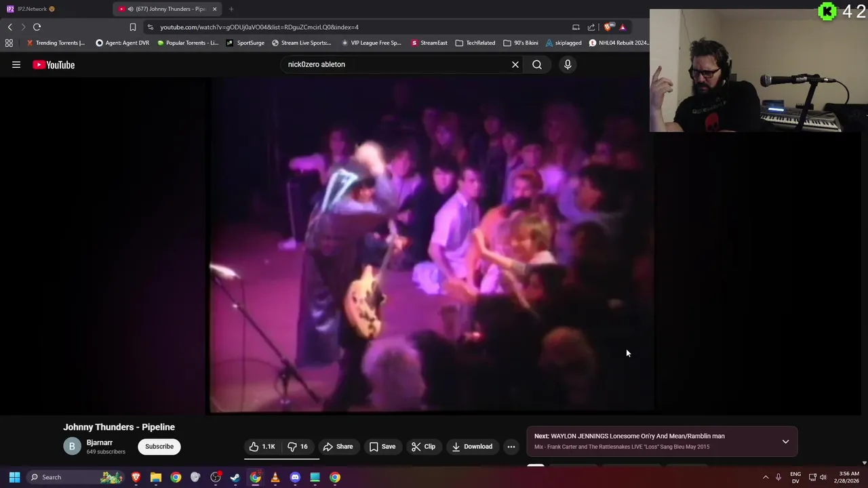Save the video to a playlist

(x=382, y=447)
